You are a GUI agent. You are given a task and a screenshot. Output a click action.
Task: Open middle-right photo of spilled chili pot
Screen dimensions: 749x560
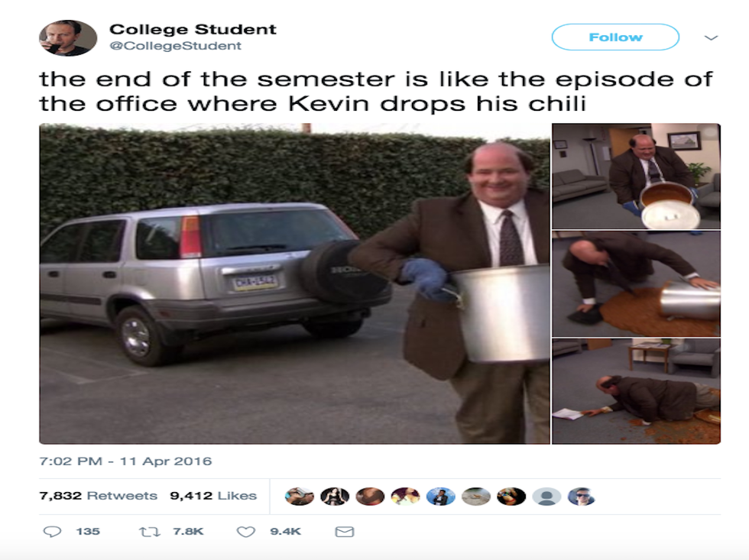pos(636,284)
